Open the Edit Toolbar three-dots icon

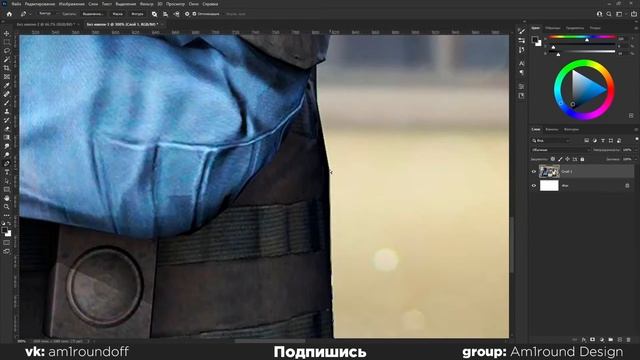(7, 215)
